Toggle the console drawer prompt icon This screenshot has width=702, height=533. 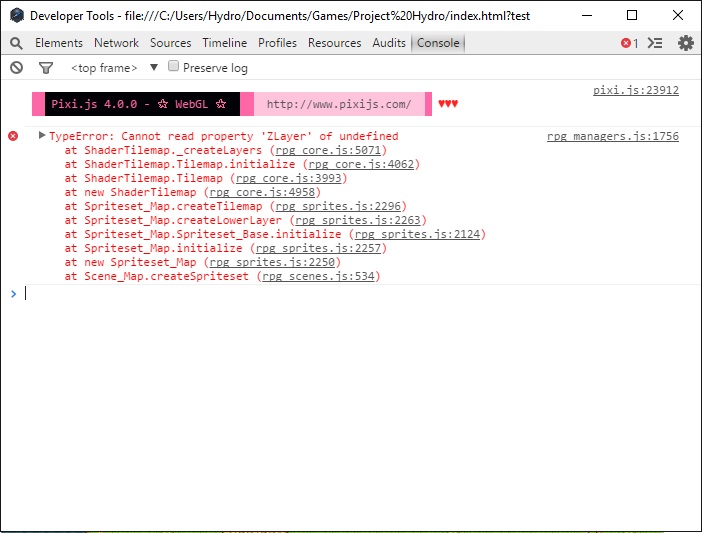[x=655, y=43]
